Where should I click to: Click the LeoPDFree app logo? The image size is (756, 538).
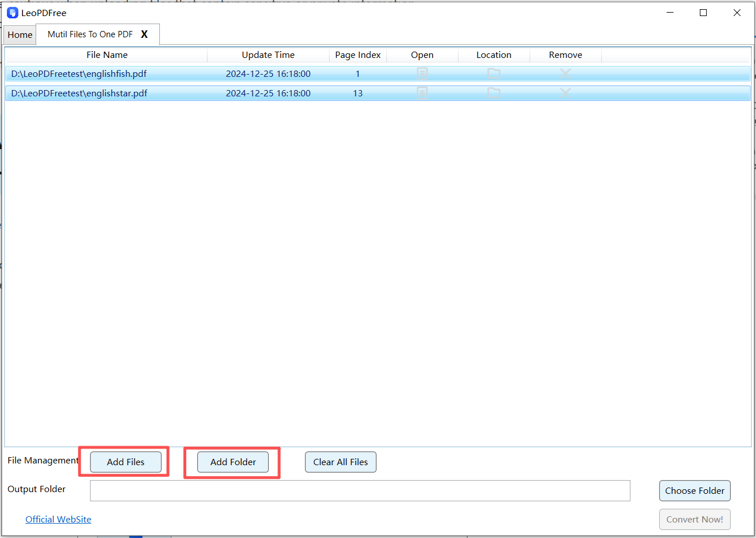coord(12,12)
